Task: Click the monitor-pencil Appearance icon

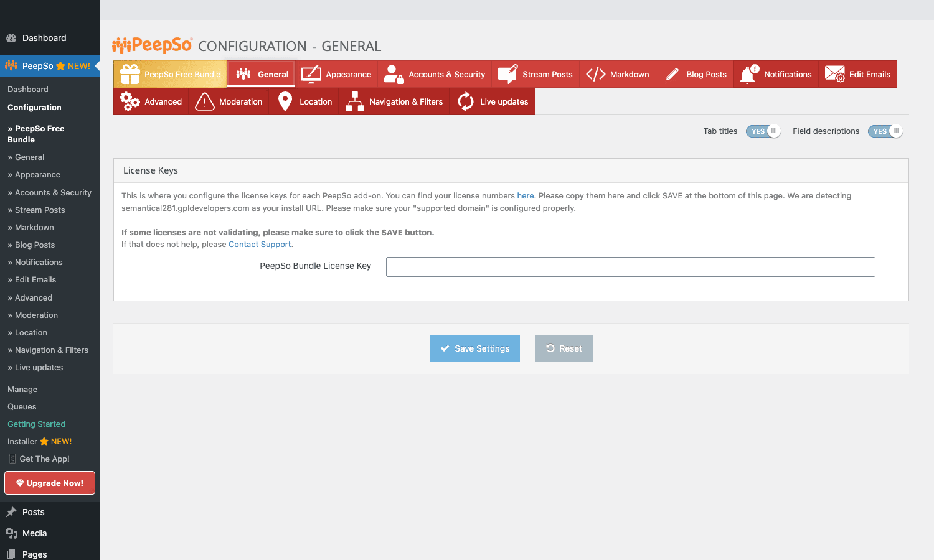Action: 311,74
